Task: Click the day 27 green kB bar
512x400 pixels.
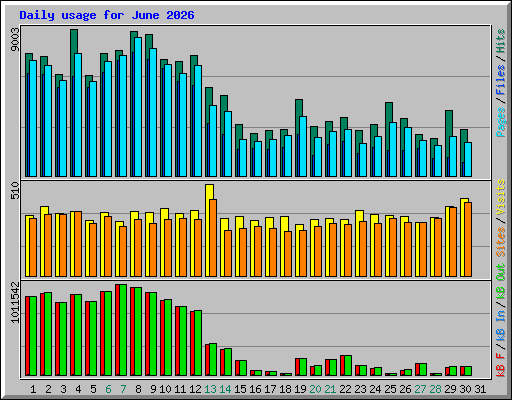Action: pyautogui.click(x=423, y=370)
